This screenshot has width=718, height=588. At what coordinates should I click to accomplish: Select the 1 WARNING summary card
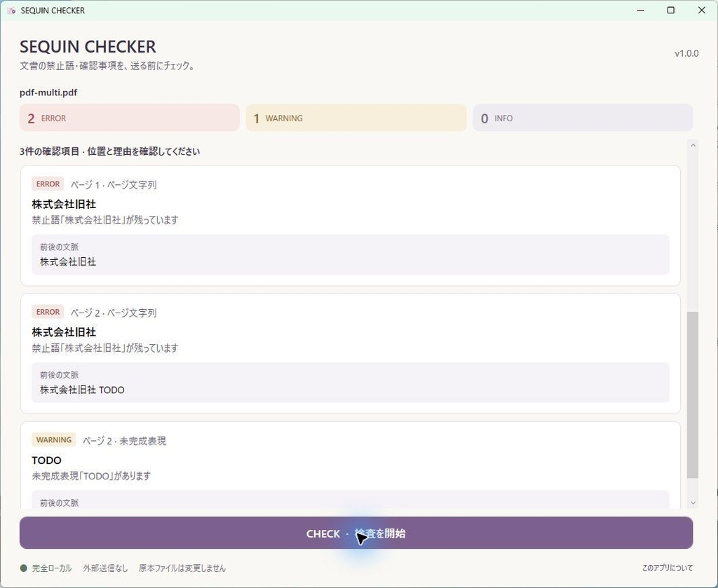[x=355, y=118]
